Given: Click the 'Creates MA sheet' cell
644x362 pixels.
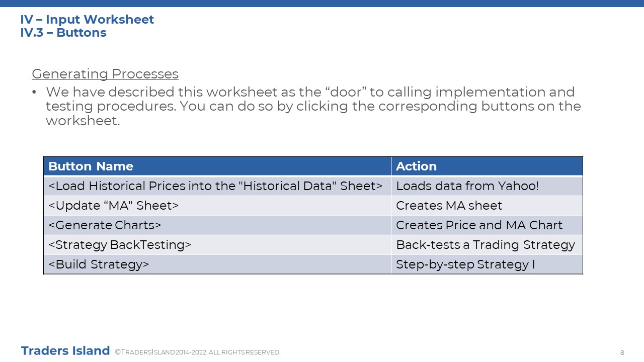Looking at the screenshot, I should tap(487, 206).
